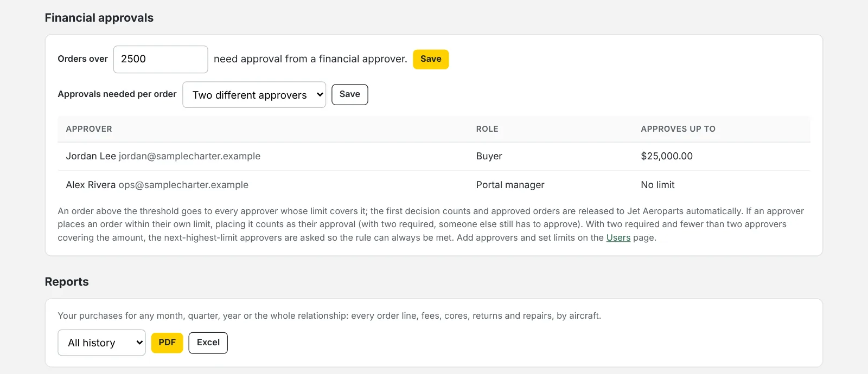Click the Orders over threshold input field
868x374 pixels.
click(x=161, y=59)
